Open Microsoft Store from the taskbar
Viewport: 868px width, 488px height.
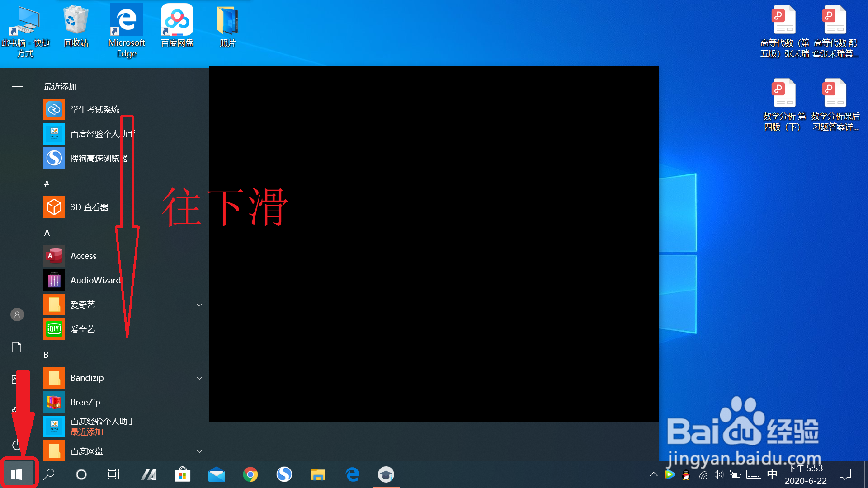pos(182,474)
